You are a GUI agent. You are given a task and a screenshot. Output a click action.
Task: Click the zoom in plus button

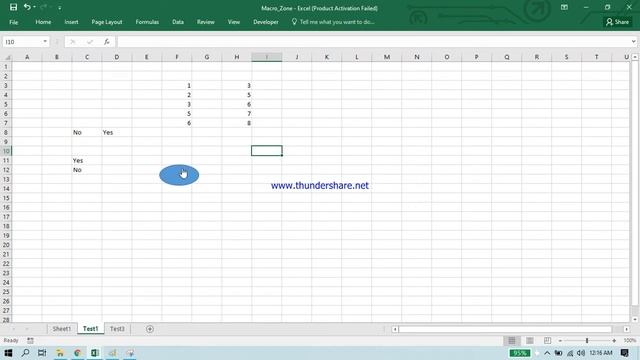[614, 340]
